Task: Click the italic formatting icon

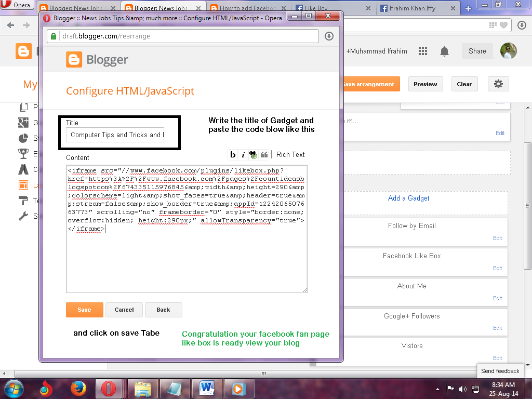Action: pos(243,155)
